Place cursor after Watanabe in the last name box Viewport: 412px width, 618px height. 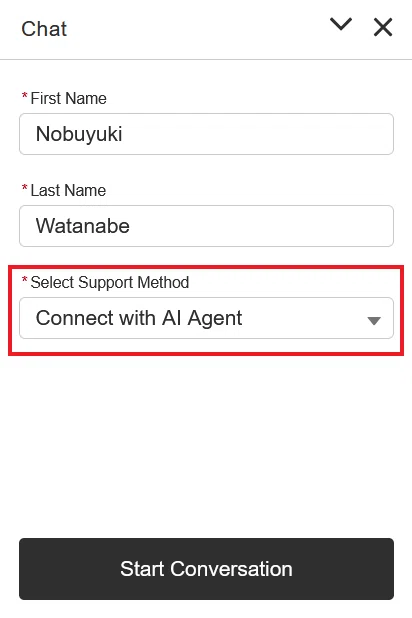pos(132,226)
